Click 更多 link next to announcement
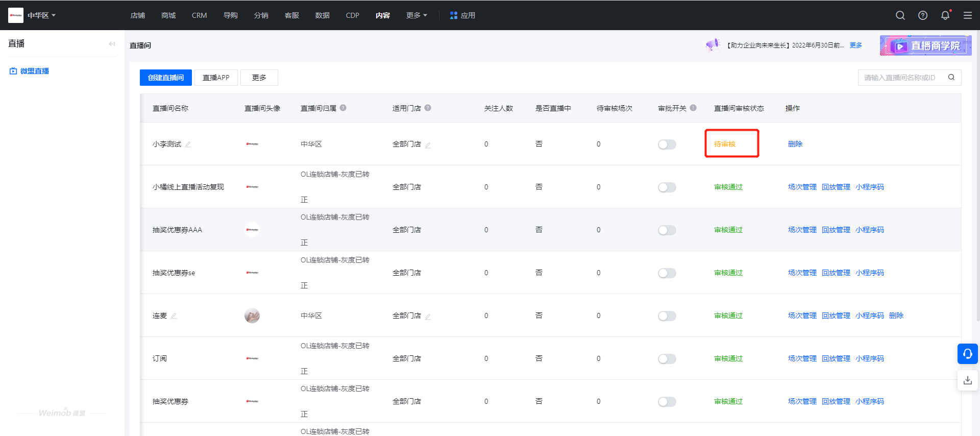980x436 pixels. point(856,45)
